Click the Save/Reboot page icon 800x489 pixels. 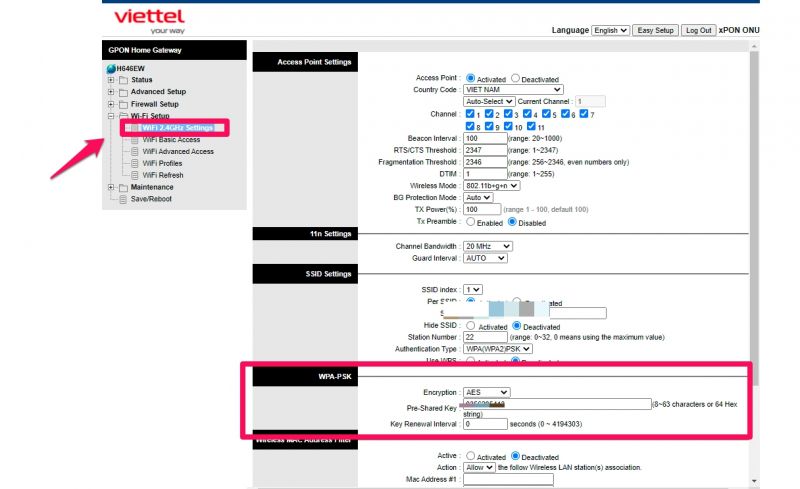pos(123,199)
